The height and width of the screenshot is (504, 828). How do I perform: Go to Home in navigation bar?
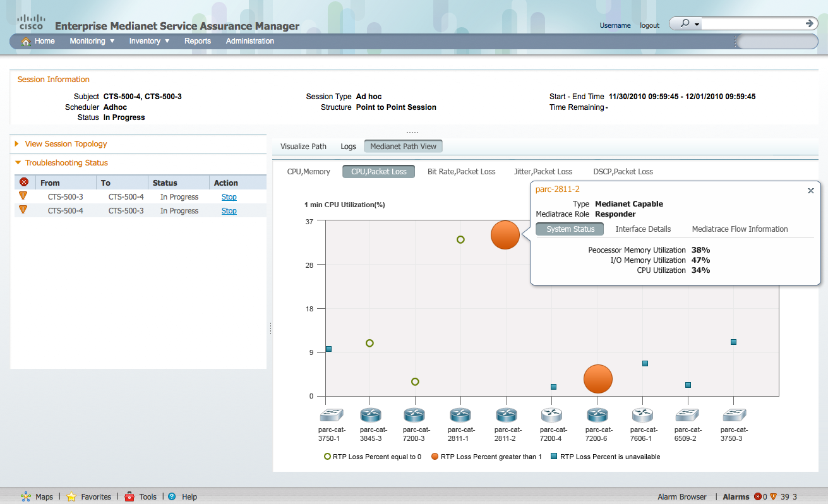(45, 41)
